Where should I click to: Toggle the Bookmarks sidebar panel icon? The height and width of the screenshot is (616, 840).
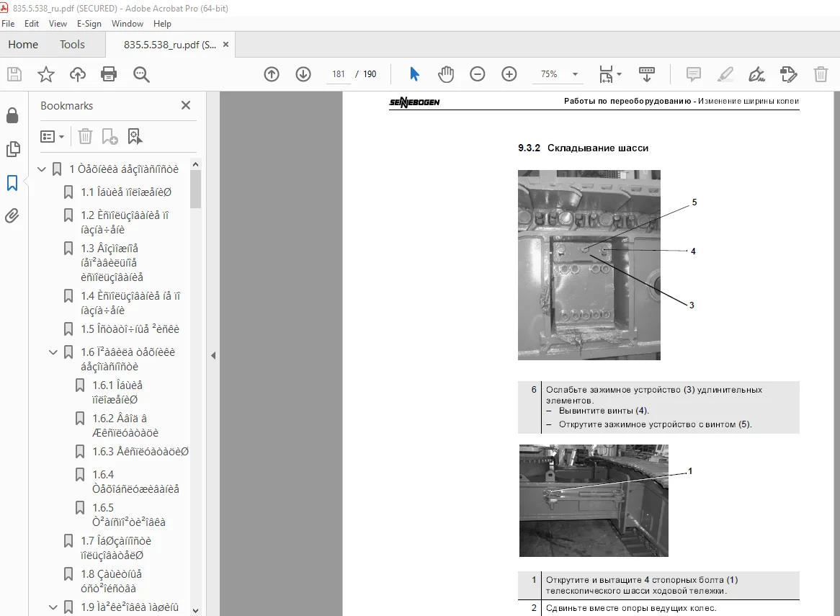point(12,183)
